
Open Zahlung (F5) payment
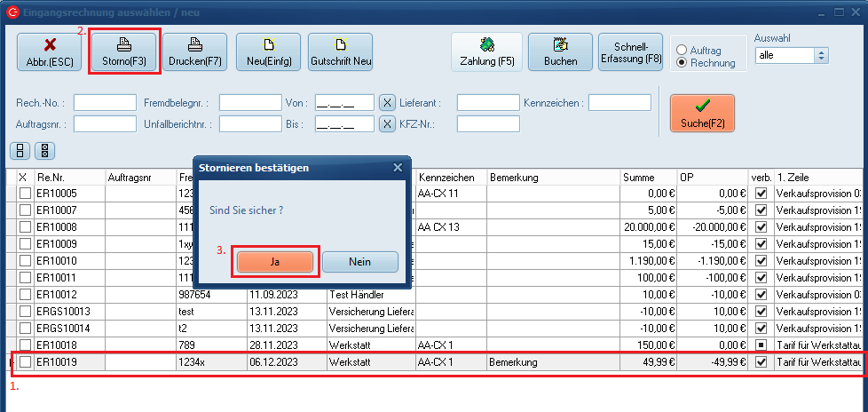pos(486,51)
